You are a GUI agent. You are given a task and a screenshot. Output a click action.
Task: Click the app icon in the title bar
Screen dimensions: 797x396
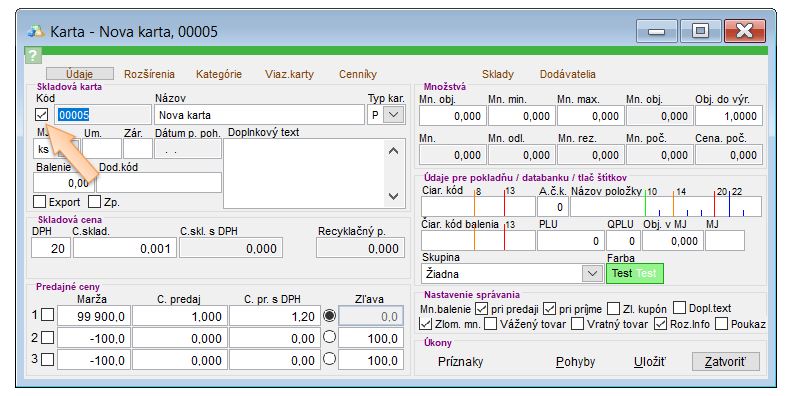35,32
